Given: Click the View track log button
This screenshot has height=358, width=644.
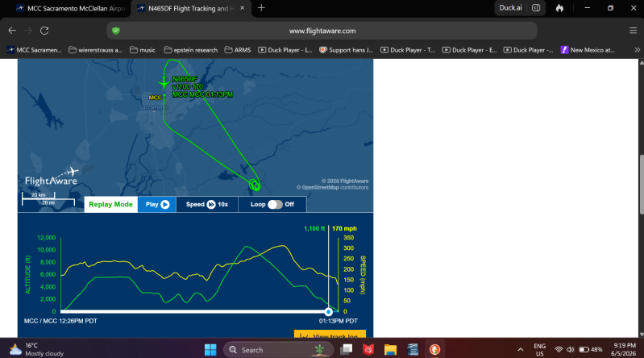Looking at the screenshot, I should pos(330,334).
